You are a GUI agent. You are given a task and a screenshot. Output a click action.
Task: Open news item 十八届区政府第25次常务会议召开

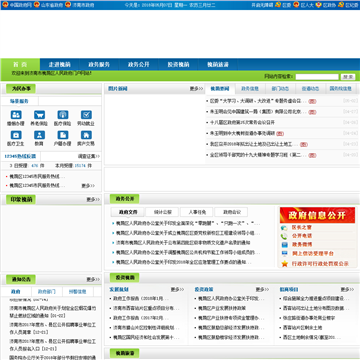pyautogui.click(x=242, y=122)
